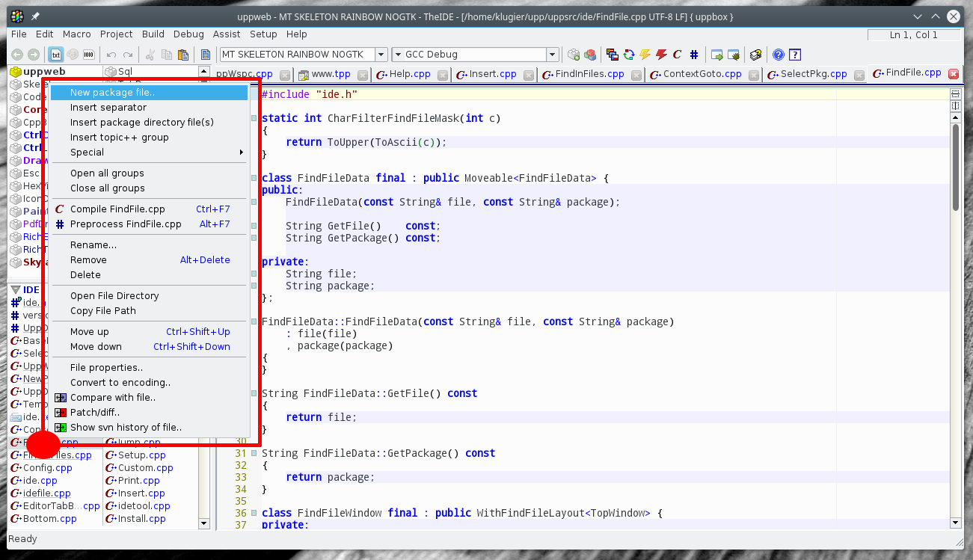
Task: Click the yellow lightning Build icon
Action: point(645,55)
